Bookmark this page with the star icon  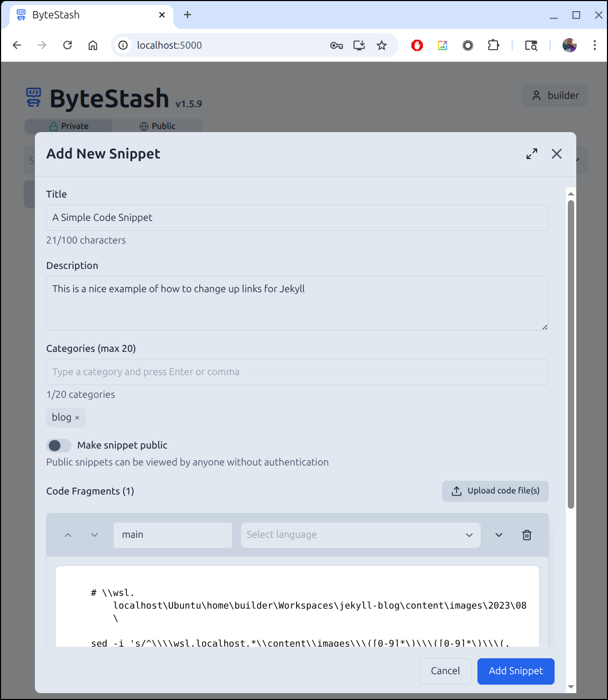pos(382,45)
